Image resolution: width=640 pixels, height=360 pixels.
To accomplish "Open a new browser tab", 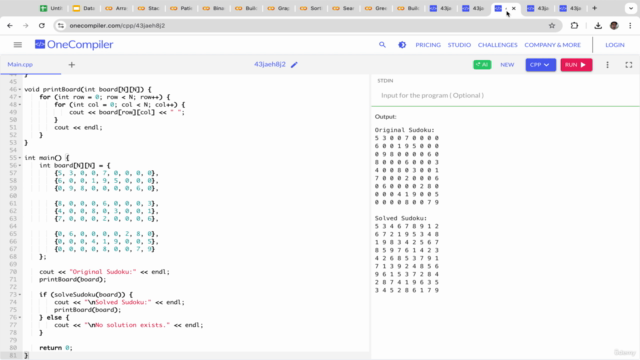I will click(594, 8).
